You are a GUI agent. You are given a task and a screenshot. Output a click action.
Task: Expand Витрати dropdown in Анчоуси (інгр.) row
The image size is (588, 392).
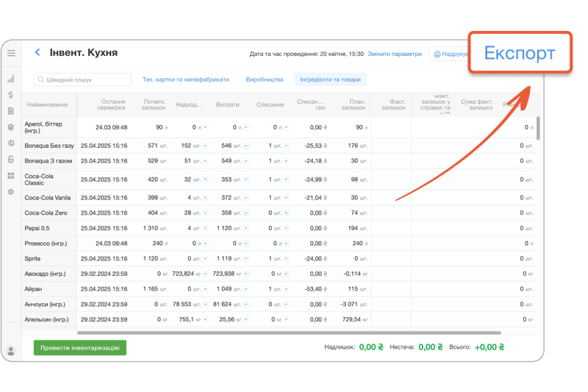point(246,304)
